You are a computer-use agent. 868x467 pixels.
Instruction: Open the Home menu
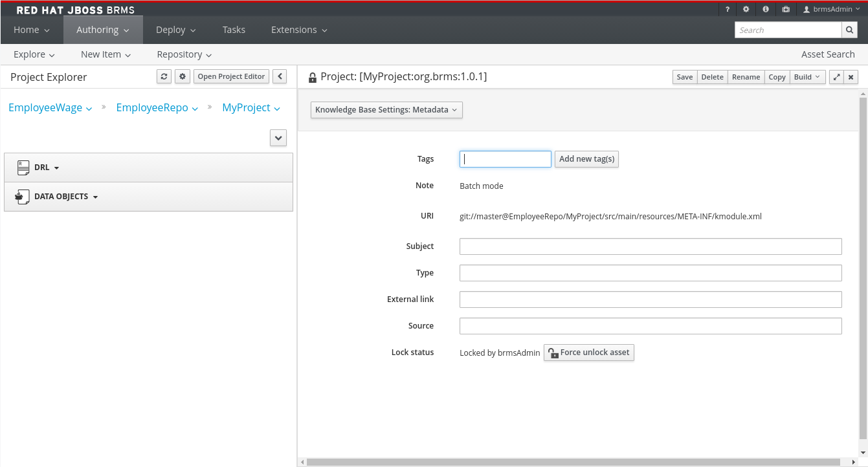click(x=32, y=30)
